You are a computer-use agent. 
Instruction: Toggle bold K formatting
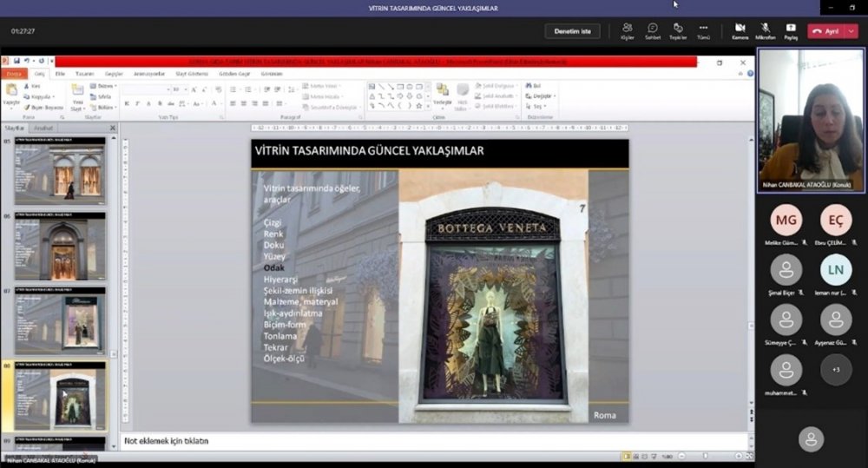(x=127, y=103)
